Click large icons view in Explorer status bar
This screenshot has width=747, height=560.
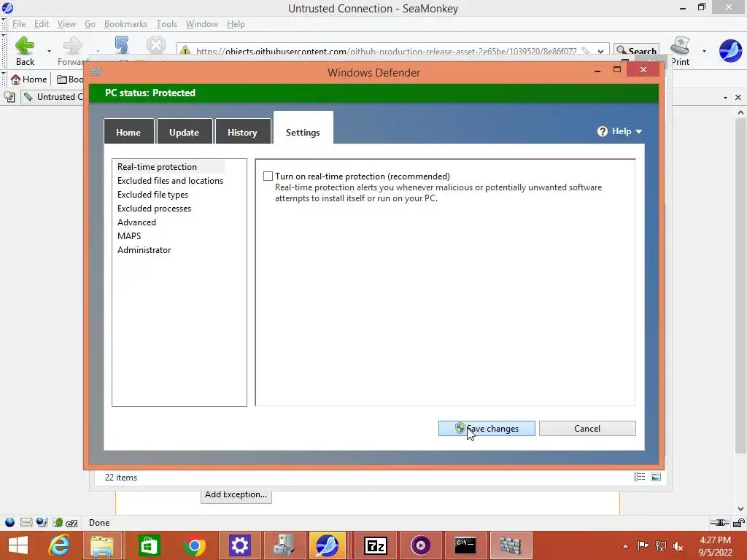pos(656,477)
